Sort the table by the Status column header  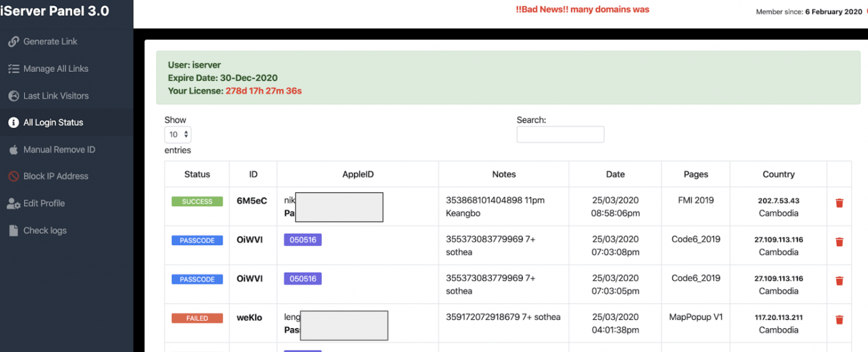[x=197, y=174]
